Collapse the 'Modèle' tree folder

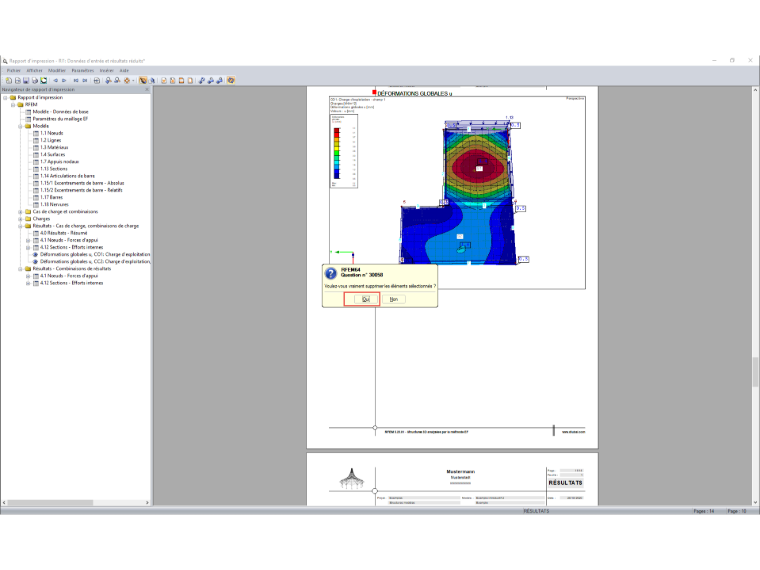(x=20, y=126)
